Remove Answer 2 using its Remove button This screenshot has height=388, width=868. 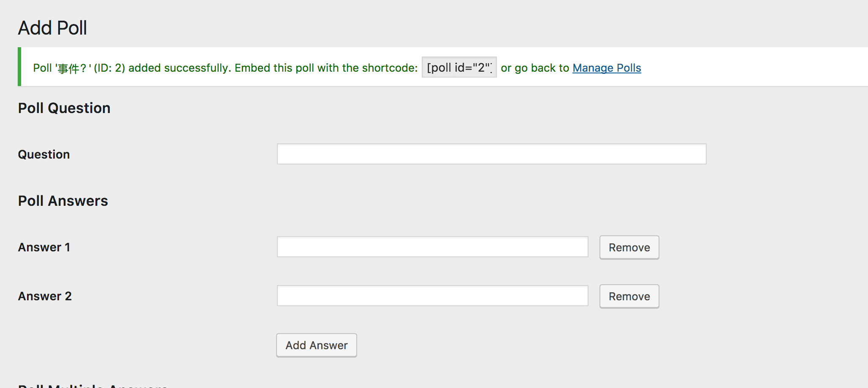tap(629, 296)
